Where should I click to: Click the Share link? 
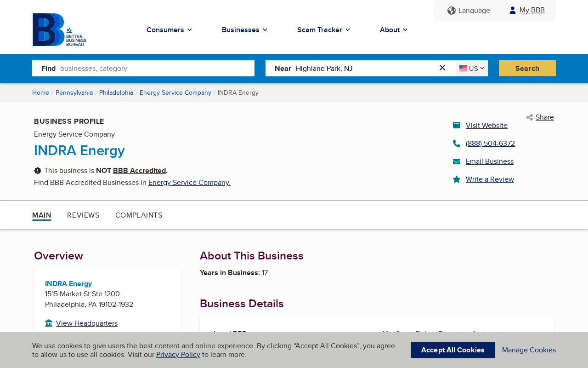click(545, 117)
